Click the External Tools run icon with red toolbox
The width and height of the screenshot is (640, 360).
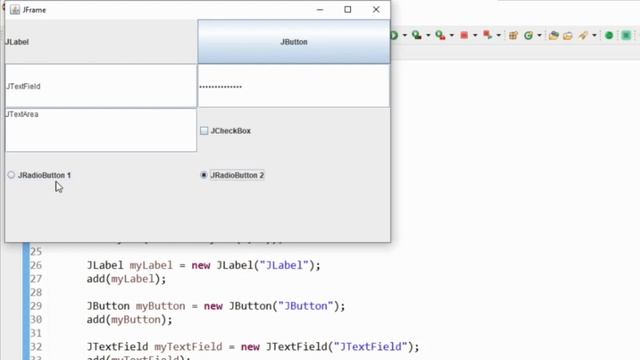pos(440,36)
